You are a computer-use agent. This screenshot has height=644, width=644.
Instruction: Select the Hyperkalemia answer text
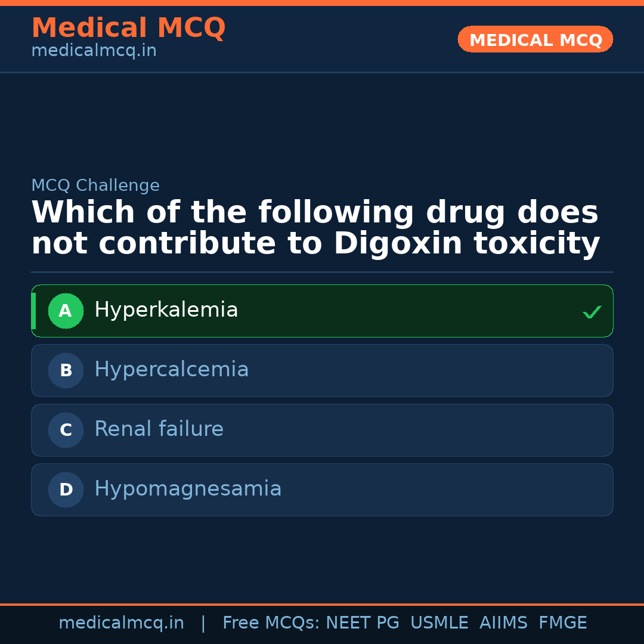[166, 310]
